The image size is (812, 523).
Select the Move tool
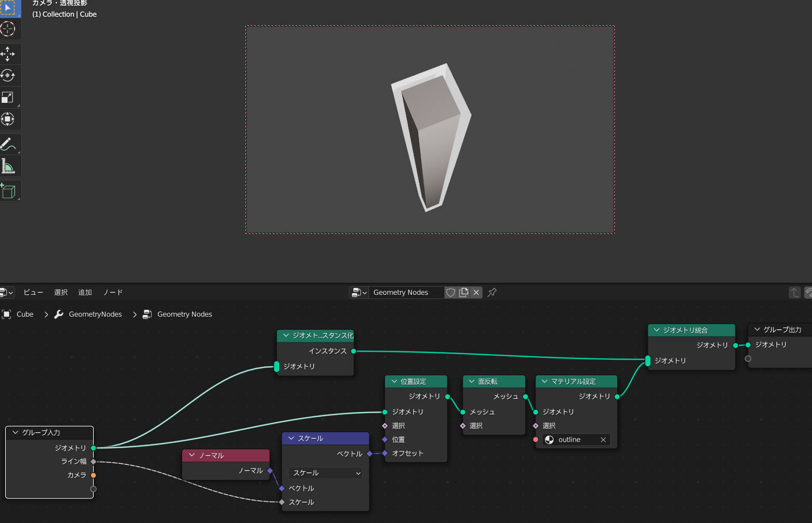pos(8,54)
